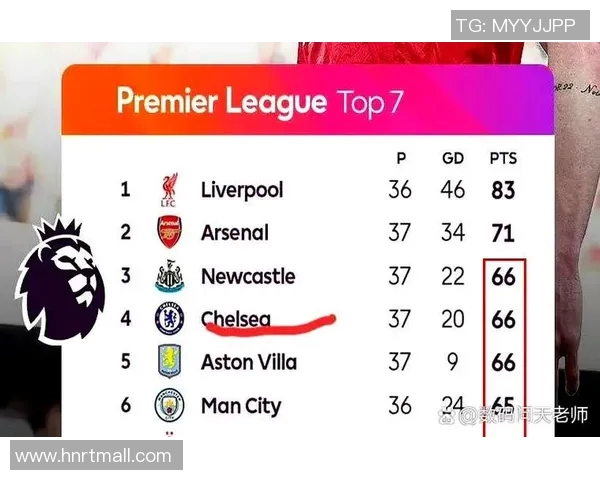Click the GD column header
600x480 pixels.
point(453,159)
